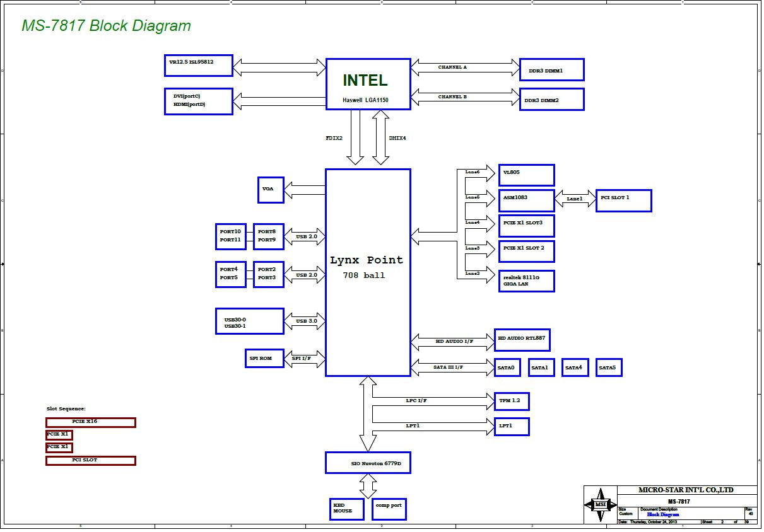The image size is (764, 532).
Task: Select the HD AUDIO RTL887 block
Action: coord(522,340)
